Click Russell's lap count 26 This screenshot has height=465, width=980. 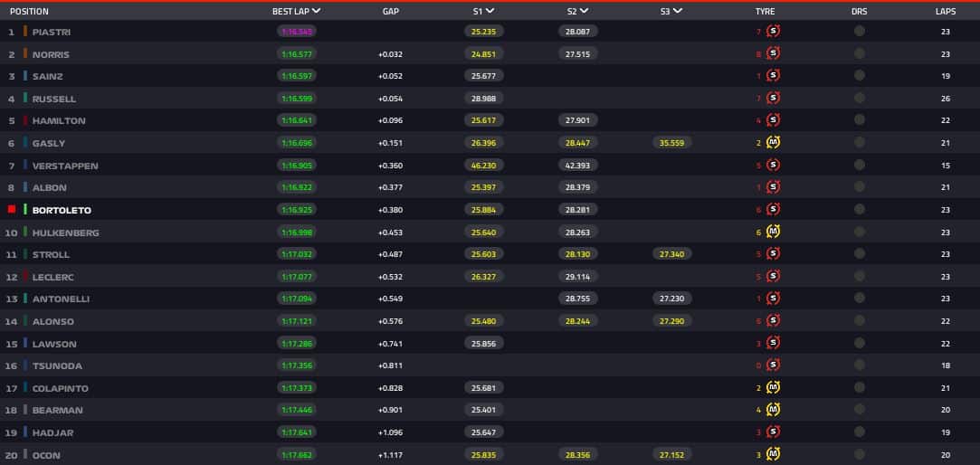pos(946,99)
